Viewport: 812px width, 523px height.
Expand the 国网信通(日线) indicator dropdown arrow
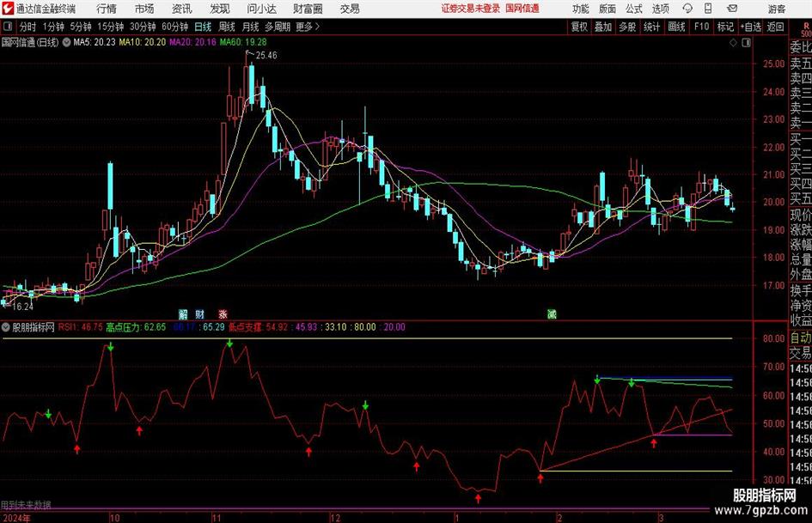66,42
